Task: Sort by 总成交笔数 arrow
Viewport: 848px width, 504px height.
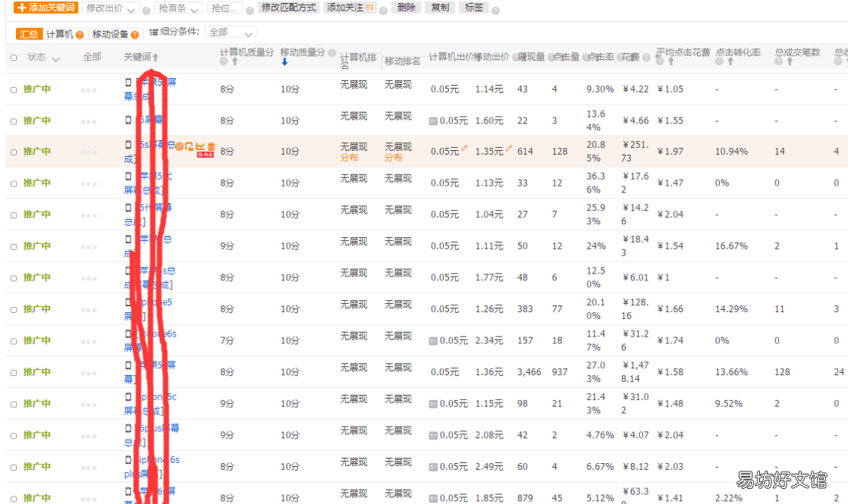Action: click(790, 61)
